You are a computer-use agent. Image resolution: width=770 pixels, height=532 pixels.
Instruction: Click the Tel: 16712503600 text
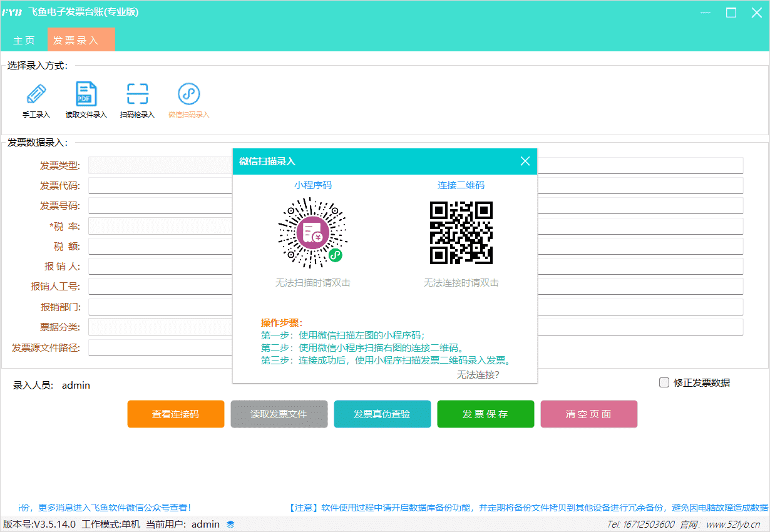(641, 524)
